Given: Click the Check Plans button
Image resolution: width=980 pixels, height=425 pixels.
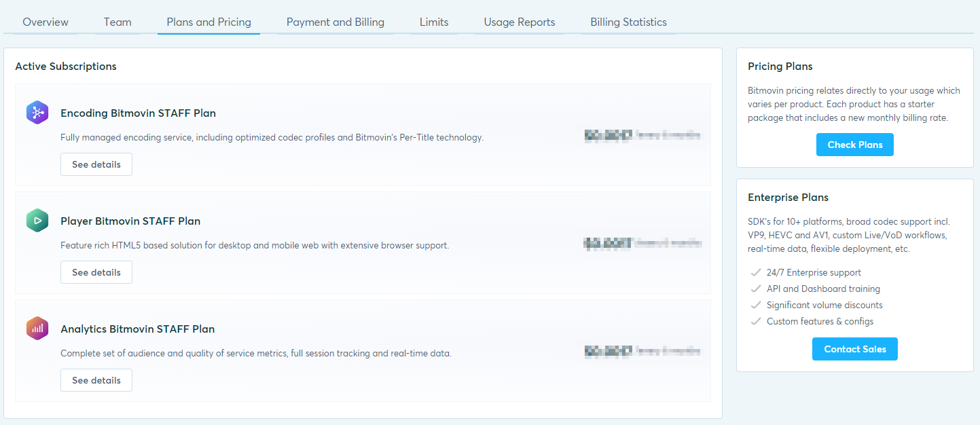Looking at the screenshot, I should coord(855,145).
